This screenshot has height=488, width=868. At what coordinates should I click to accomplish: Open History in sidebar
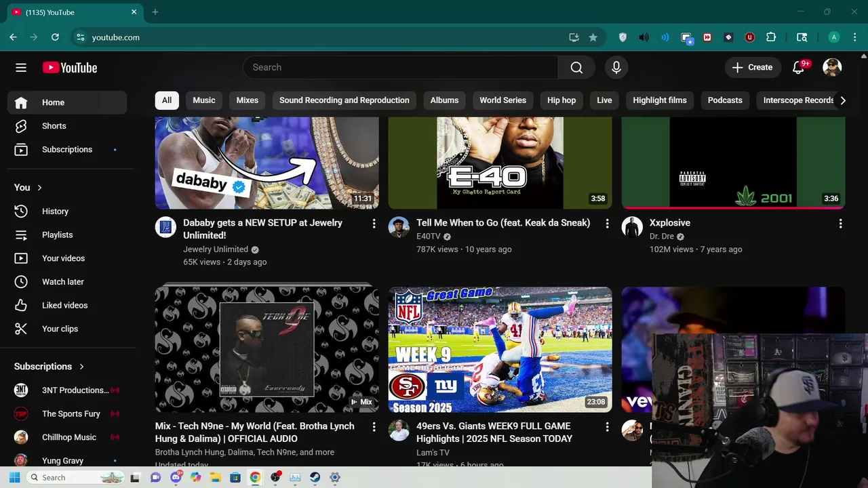[67, 211]
